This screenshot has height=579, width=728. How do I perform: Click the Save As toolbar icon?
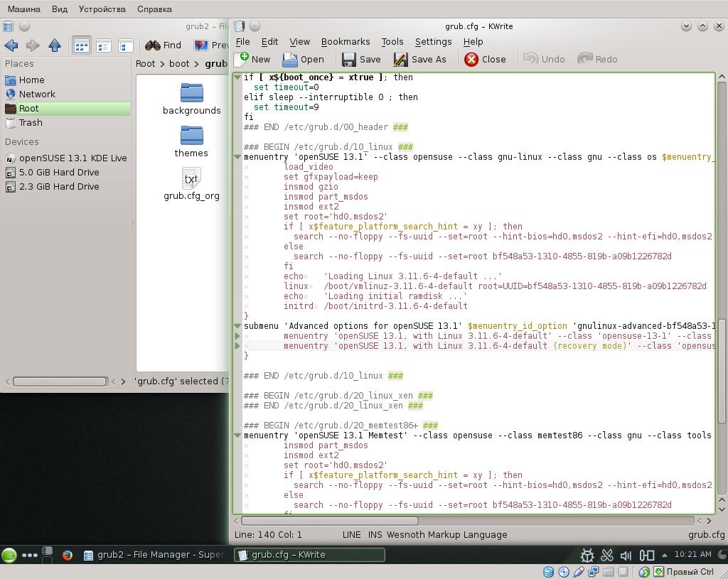pyautogui.click(x=401, y=59)
